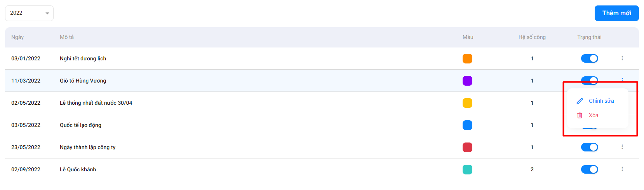Click the three-dot menu of Giỗ tổ Hùng Vương
Viewport: 644px width, 190px height.
[622, 79]
